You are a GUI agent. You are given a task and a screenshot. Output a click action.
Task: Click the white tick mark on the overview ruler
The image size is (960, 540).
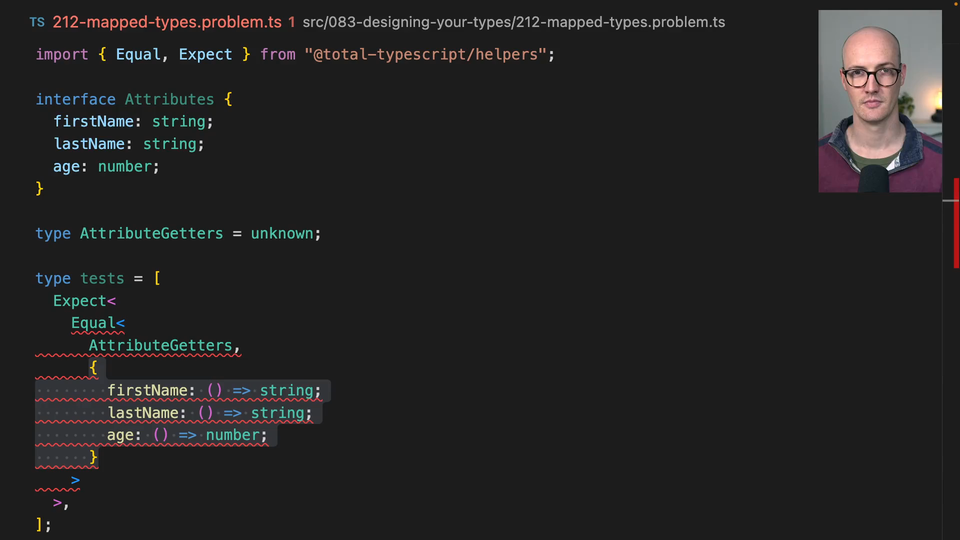(x=950, y=201)
